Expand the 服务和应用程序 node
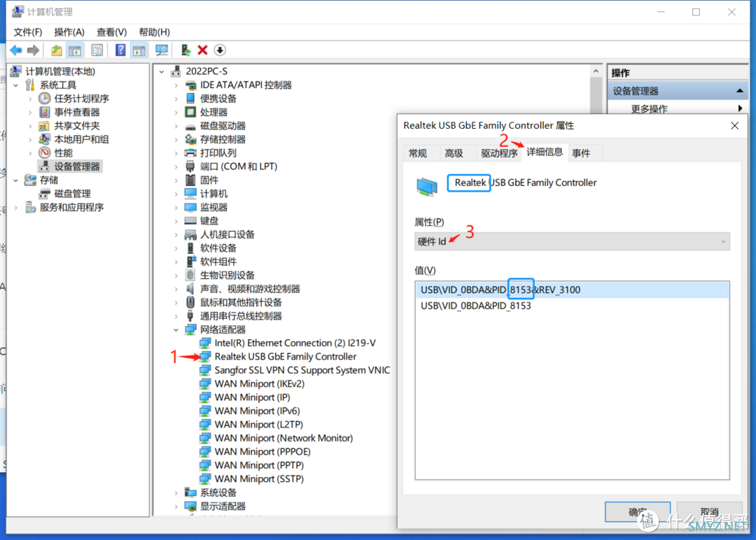This screenshot has height=540, width=756. (16, 208)
